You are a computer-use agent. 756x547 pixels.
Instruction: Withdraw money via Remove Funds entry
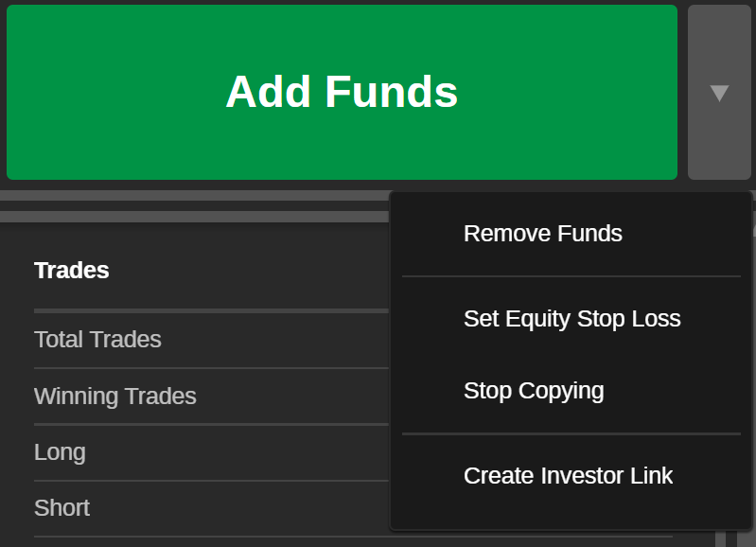tap(542, 234)
